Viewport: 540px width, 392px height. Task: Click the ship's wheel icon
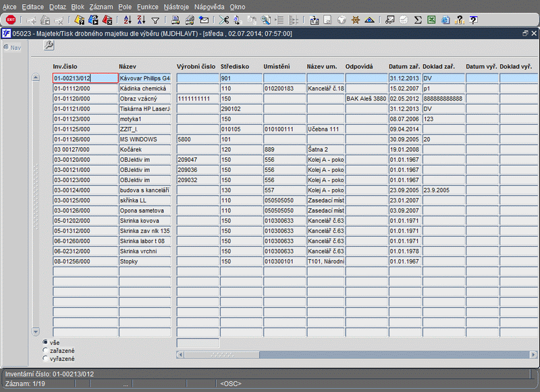[356, 20]
